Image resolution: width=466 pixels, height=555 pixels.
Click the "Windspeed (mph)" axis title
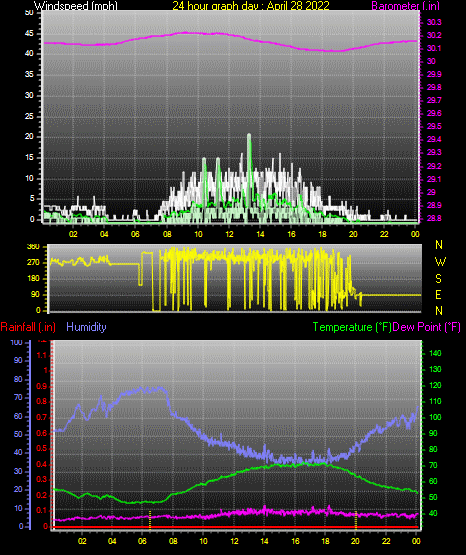point(75,5)
